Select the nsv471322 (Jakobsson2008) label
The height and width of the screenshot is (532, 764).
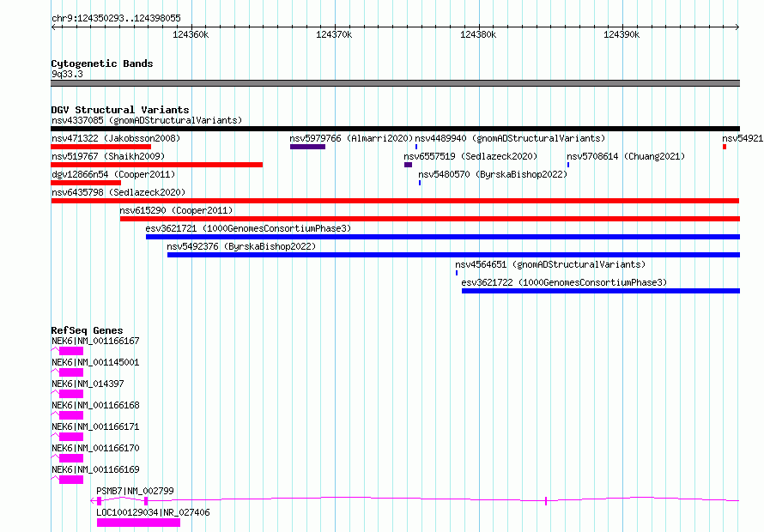coord(116,138)
